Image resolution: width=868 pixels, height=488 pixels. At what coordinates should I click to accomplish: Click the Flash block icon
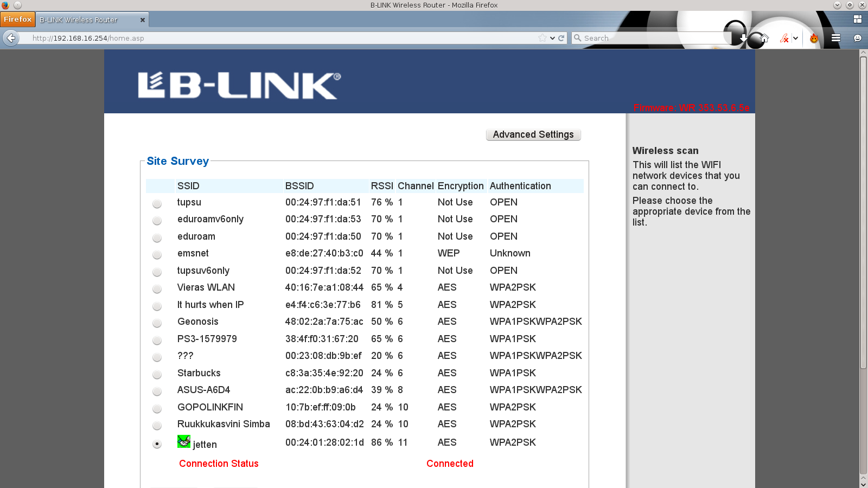(784, 38)
